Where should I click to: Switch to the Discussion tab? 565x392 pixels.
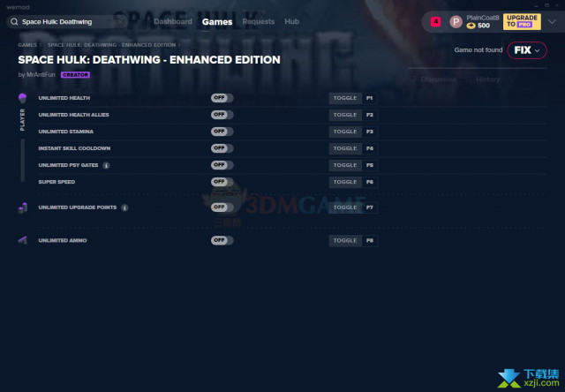click(439, 79)
